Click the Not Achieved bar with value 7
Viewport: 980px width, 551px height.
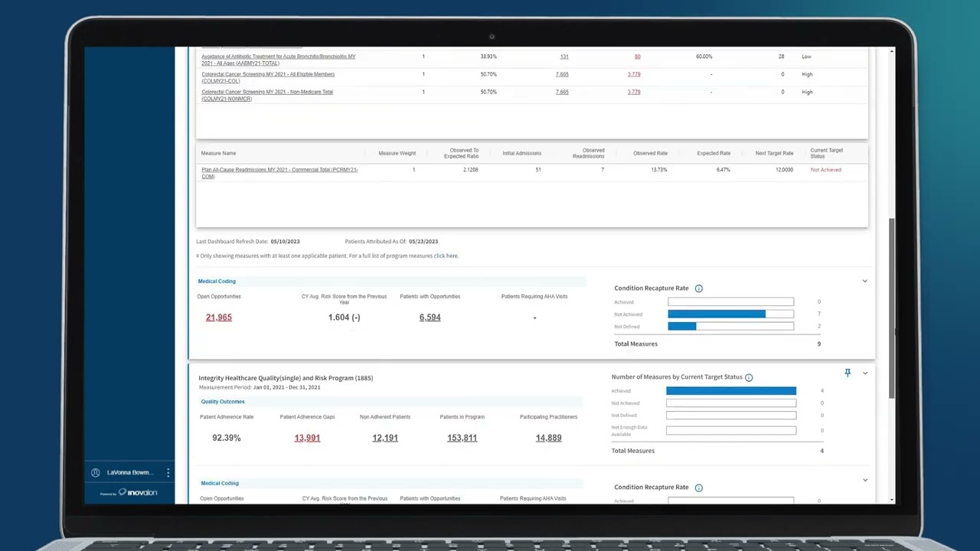coord(731,314)
